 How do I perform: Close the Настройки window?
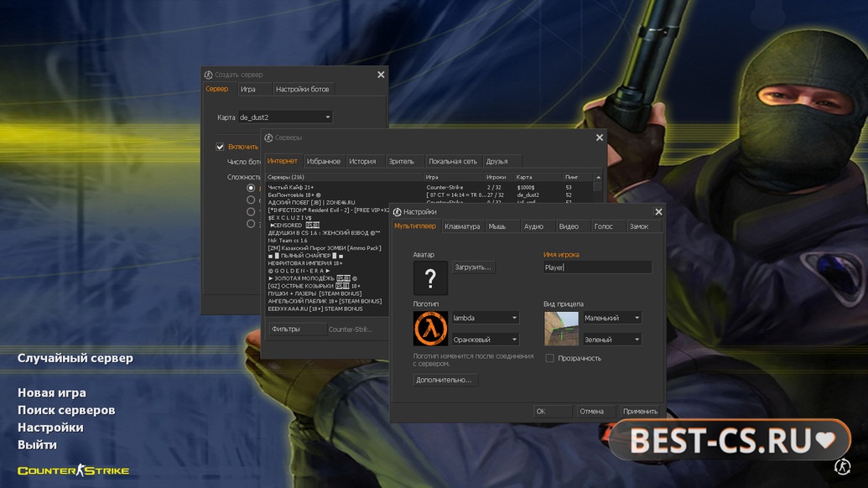pos(658,212)
